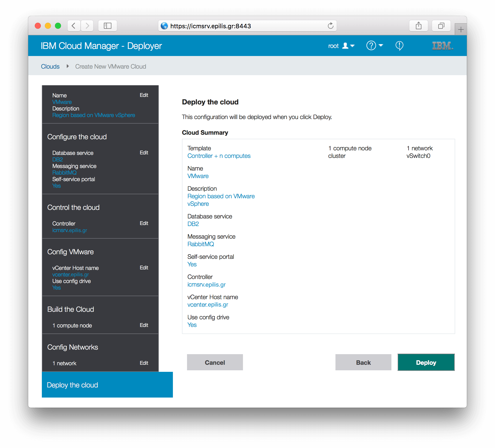Edit the 1 compute node section
Viewport: 495px width, 448px height.
click(x=144, y=325)
